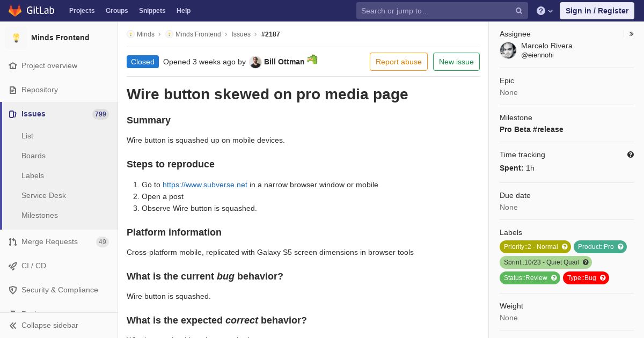
Task: Click the Type::Bug label
Action: tap(582, 278)
